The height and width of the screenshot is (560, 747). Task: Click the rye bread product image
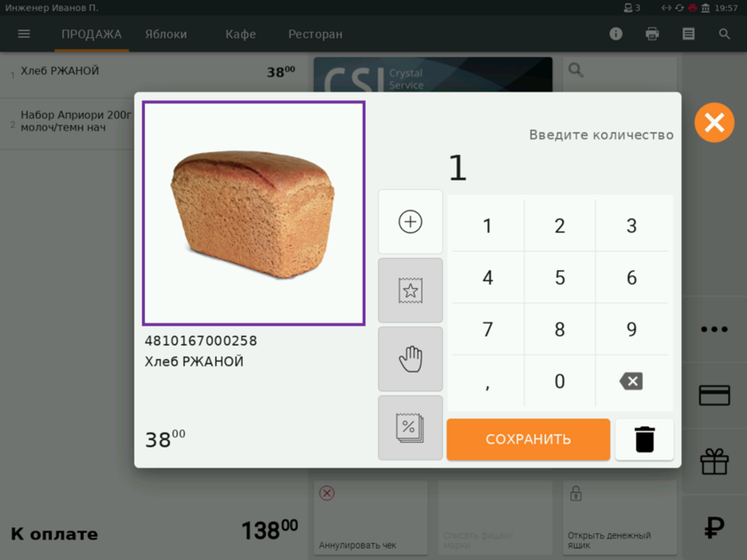pyautogui.click(x=254, y=213)
